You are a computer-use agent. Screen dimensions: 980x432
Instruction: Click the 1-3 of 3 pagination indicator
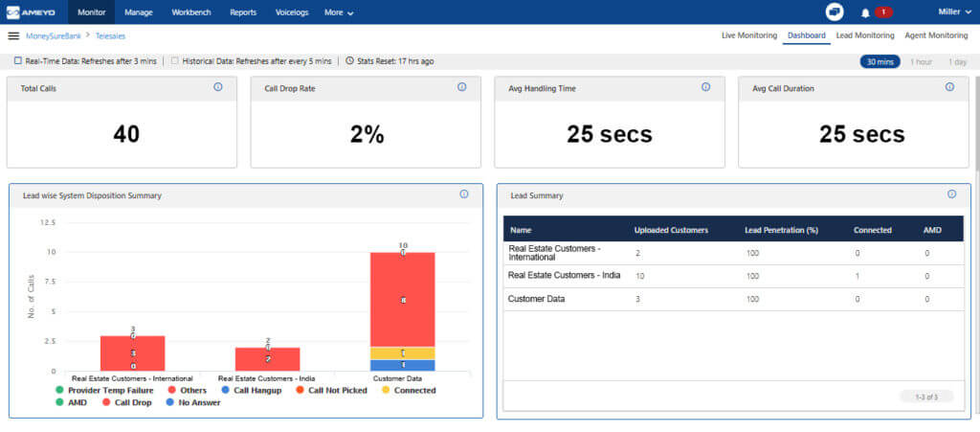tap(926, 397)
